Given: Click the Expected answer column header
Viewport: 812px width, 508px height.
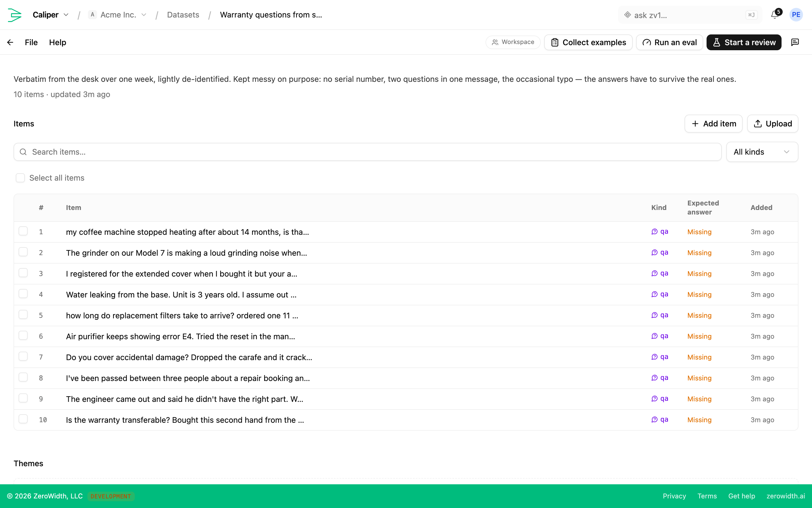Looking at the screenshot, I should point(703,208).
